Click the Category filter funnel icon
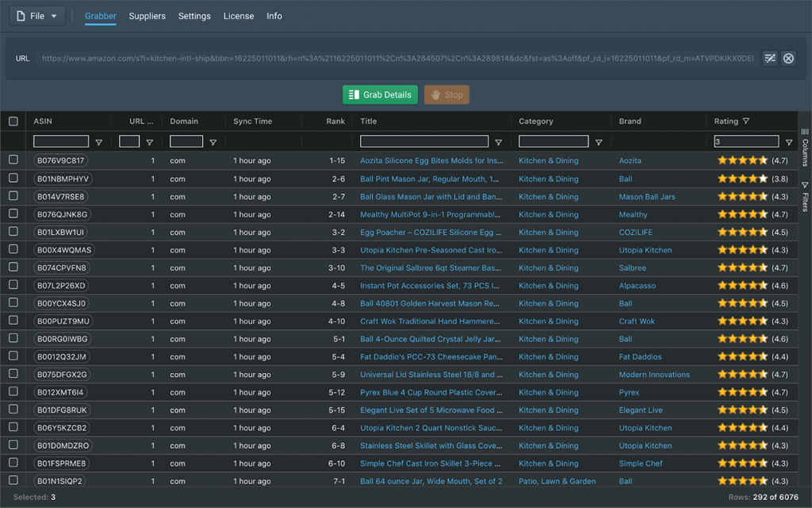This screenshot has width=812, height=508. coord(599,143)
